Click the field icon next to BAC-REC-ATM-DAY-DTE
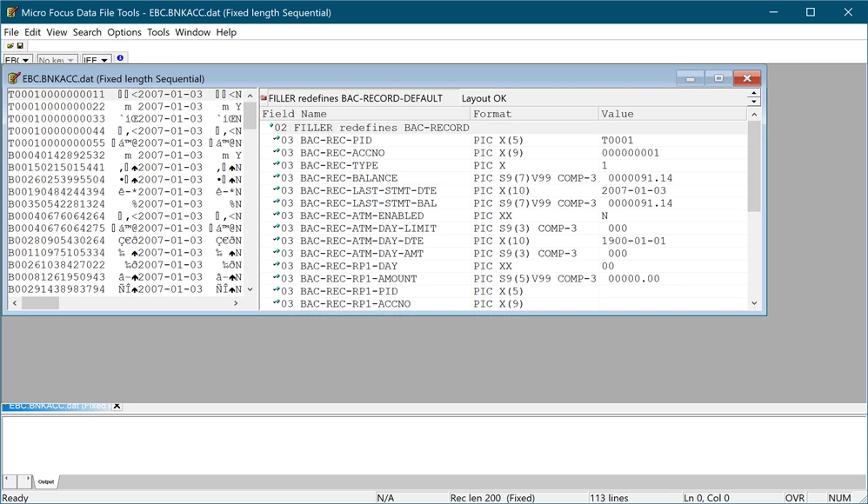This screenshot has width=868, height=504. [x=277, y=240]
